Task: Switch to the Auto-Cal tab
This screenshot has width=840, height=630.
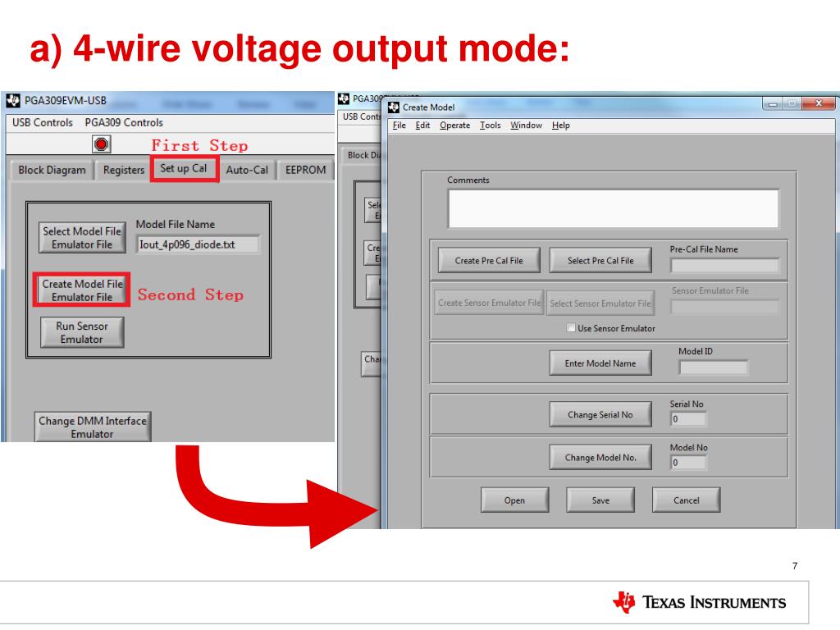Action: (247, 170)
